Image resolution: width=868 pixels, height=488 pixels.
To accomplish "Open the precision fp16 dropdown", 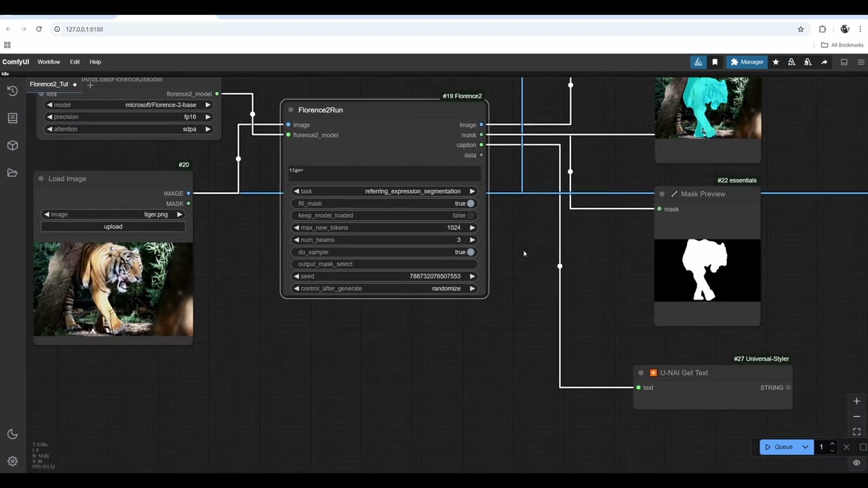I will click(129, 117).
